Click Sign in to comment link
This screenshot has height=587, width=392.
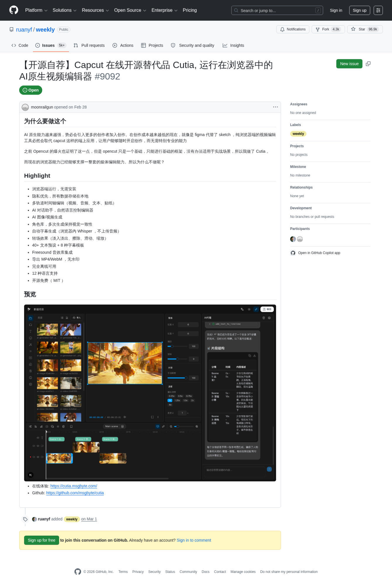[194, 540]
